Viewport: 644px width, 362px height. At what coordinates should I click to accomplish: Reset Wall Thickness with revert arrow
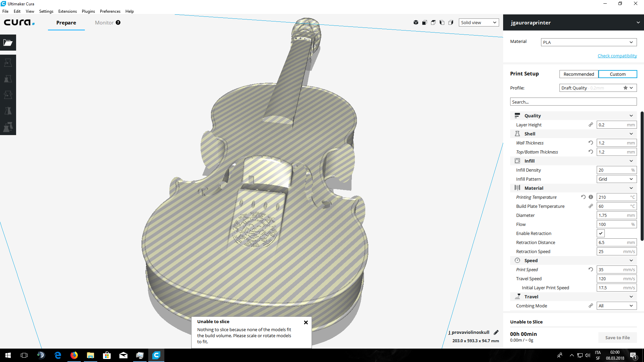tap(591, 143)
